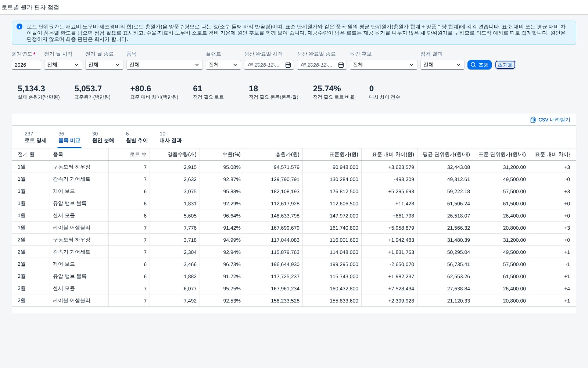
Task: Click the 평균 단위원가(원/개) column header
Action: click(445, 155)
